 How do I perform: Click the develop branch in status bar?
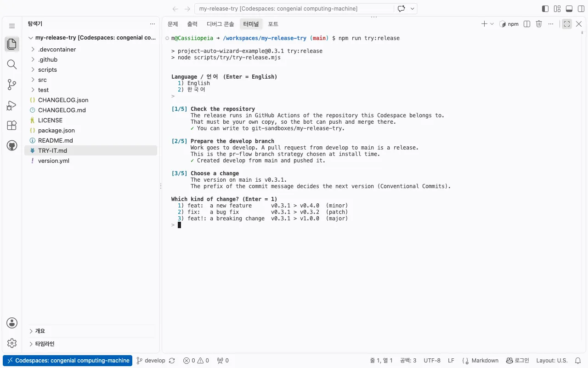click(151, 361)
